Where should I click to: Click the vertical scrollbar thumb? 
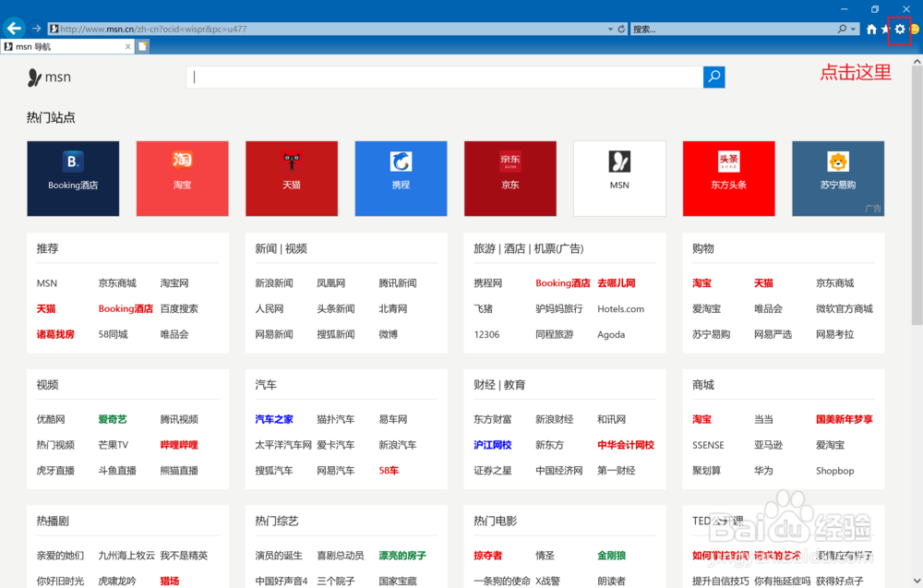click(x=917, y=196)
